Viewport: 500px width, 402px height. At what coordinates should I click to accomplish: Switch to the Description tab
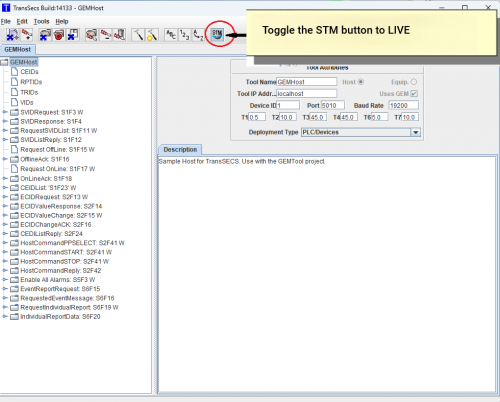(x=180, y=149)
